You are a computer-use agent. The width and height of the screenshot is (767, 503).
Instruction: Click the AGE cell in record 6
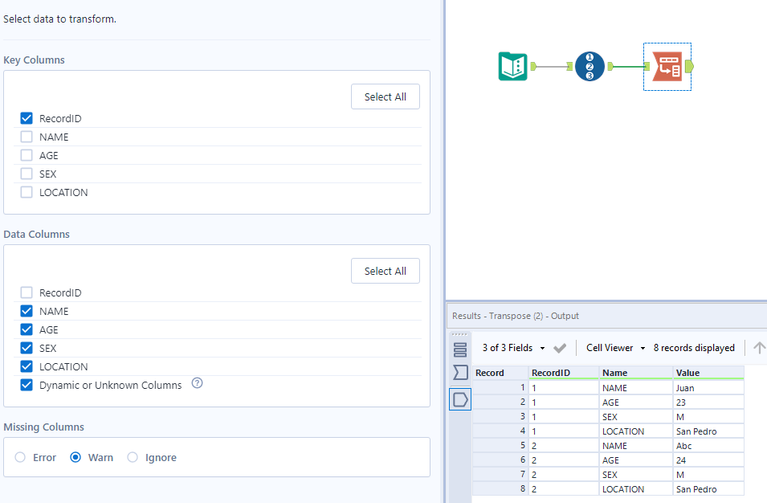(x=635, y=460)
